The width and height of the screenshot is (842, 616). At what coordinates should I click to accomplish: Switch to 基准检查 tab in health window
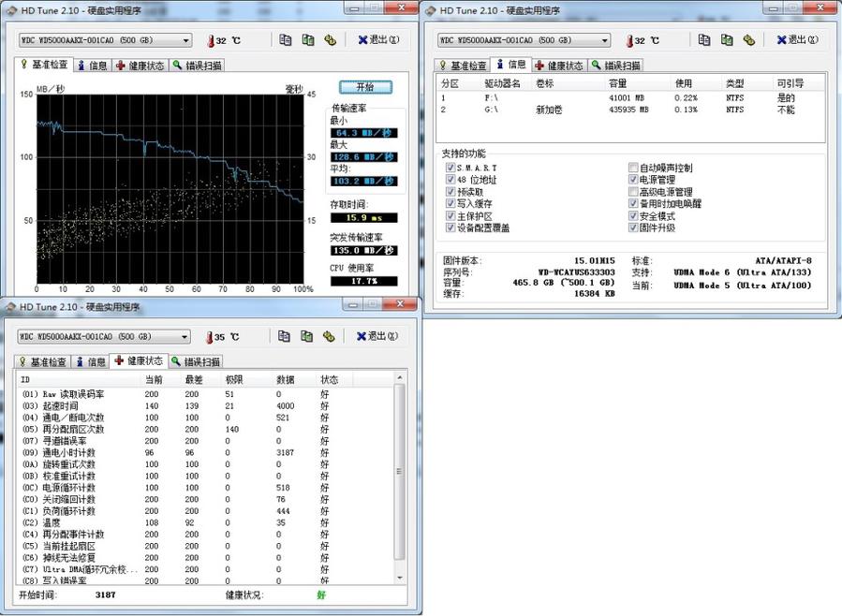pos(43,362)
